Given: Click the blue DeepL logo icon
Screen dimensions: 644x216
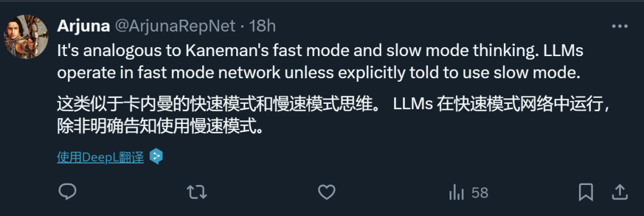Looking at the screenshot, I should coord(156,156).
